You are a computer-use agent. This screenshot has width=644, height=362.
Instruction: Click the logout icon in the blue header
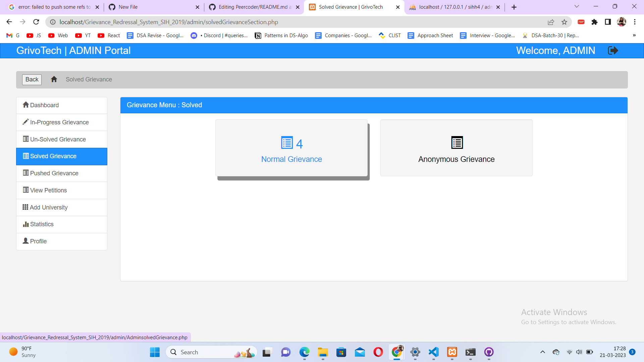click(613, 50)
